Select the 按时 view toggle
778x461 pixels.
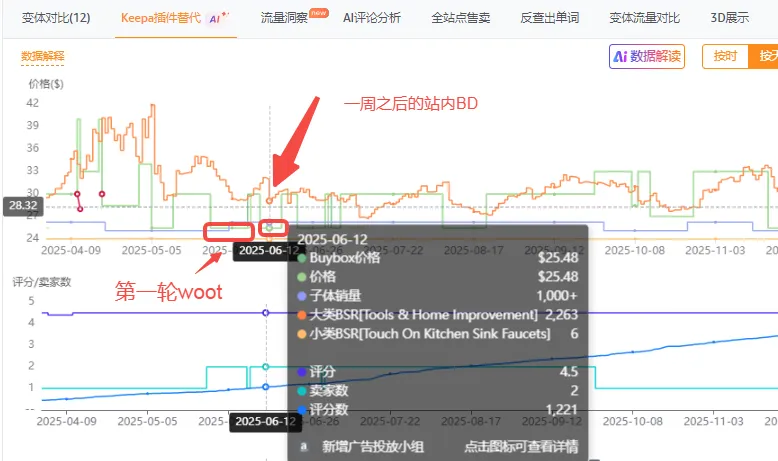pos(725,57)
